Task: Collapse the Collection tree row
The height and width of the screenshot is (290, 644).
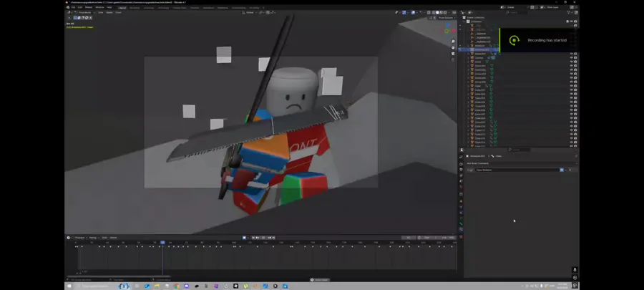Action: (464, 21)
